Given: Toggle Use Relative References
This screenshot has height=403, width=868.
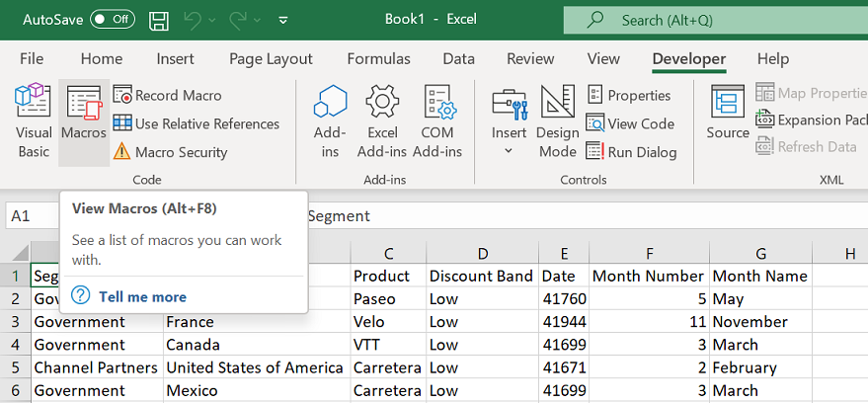Looking at the screenshot, I should click(196, 123).
